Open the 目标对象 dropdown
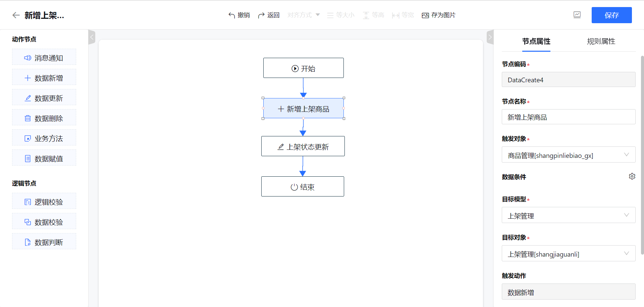This screenshot has height=307, width=644. [569, 253]
